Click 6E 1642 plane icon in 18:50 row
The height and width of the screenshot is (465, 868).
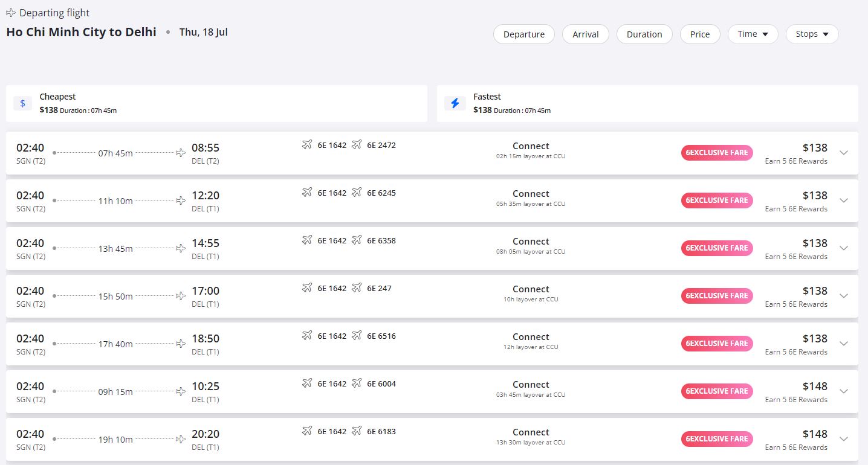coord(307,335)
